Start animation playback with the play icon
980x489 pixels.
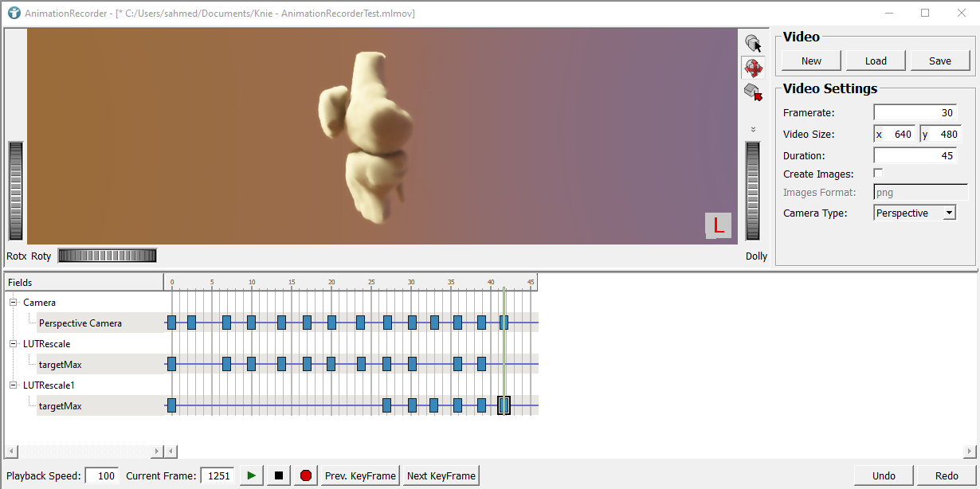pyautogui.click(x=250, y=475)
